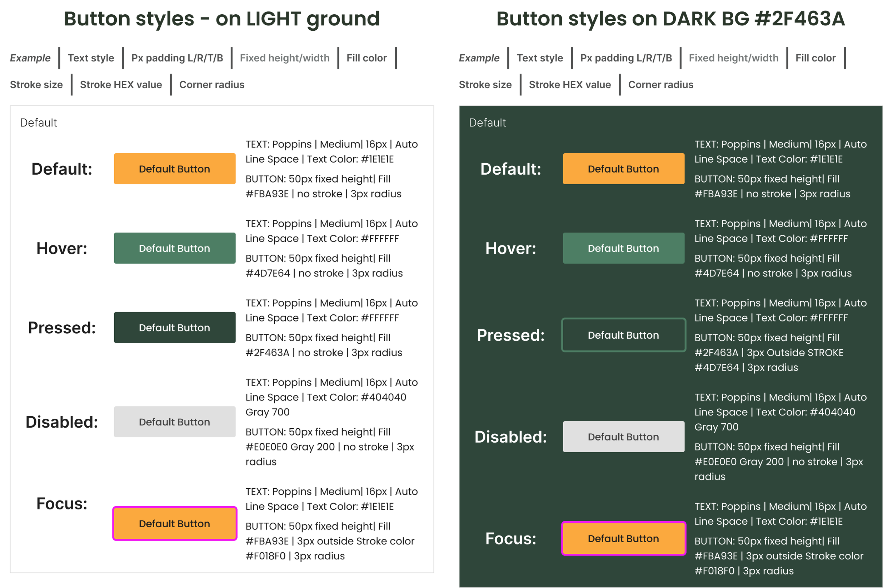Click 'Text style' legend label in the dark section
Viewport: 893px width, 588px height.
(x=540, y=58)
